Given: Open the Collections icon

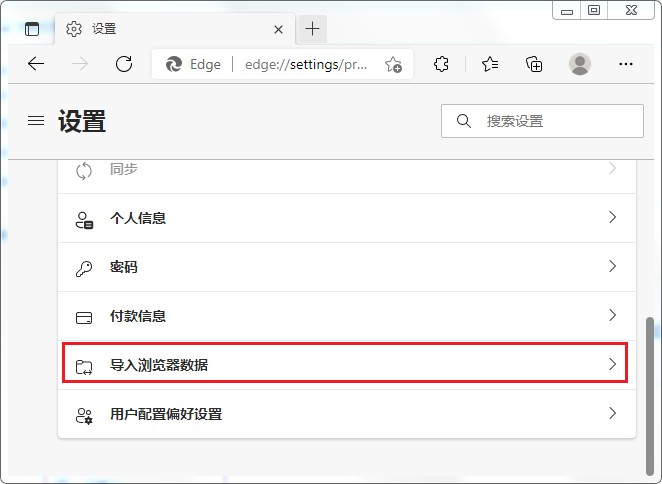Looking at the screenshot, I should (x=534, y=64).
